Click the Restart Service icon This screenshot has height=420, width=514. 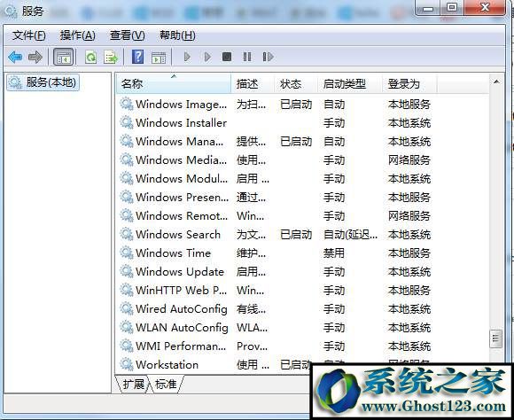tap(268, 57)
